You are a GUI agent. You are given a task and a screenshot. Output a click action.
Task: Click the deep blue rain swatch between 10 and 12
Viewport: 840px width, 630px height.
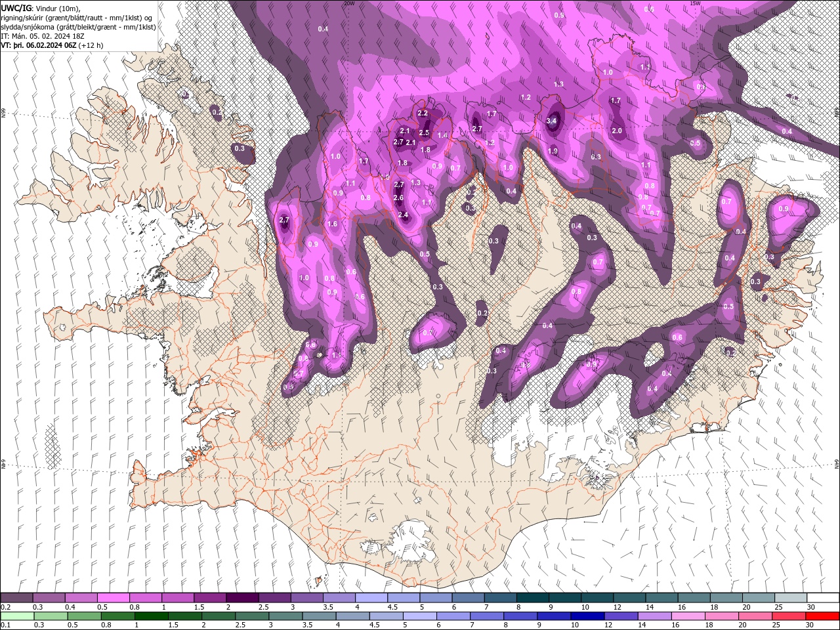click(587, 616)
